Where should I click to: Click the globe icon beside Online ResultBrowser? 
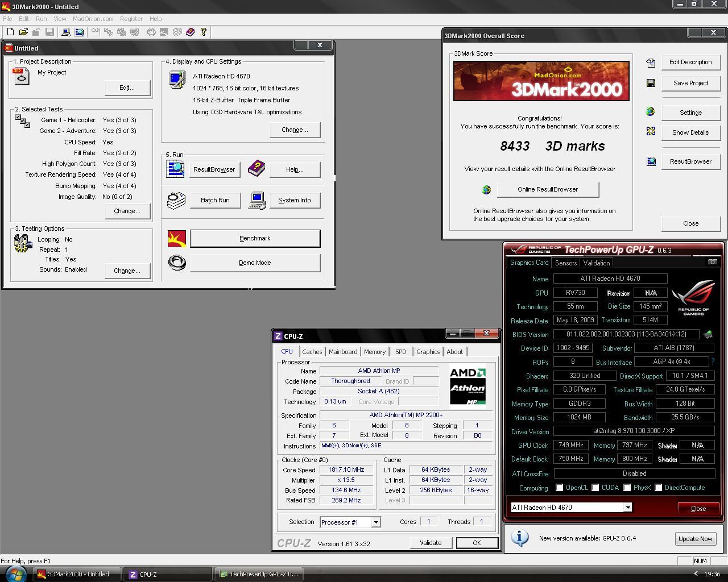tap(486, 189)
